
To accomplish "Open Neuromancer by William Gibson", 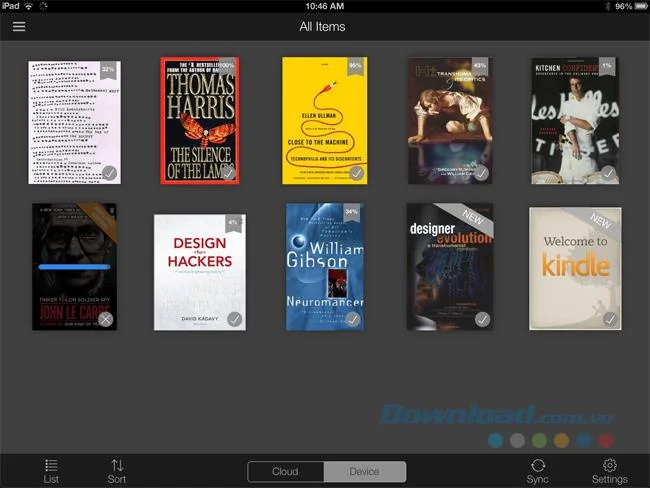I will (x=325, y=267).
